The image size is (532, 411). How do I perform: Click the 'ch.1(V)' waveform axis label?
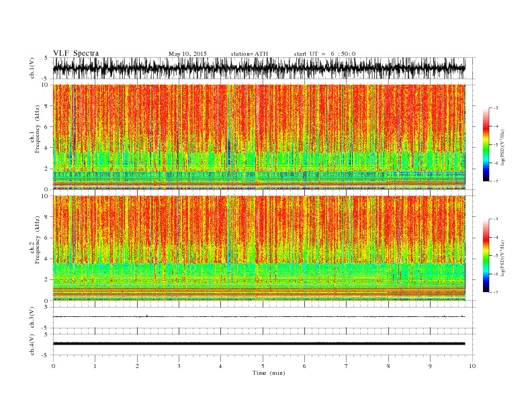[x=32, y=68]
